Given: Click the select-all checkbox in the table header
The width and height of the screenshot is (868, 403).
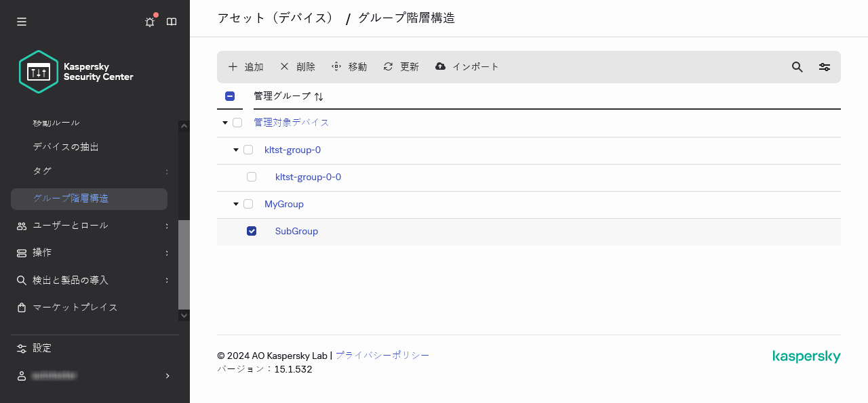Looking at the screenshot, I should pos(230,96).
